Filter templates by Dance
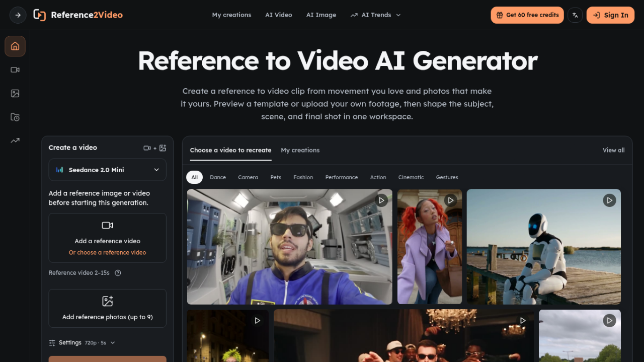 pyautogui.click(x=218, y=177)
